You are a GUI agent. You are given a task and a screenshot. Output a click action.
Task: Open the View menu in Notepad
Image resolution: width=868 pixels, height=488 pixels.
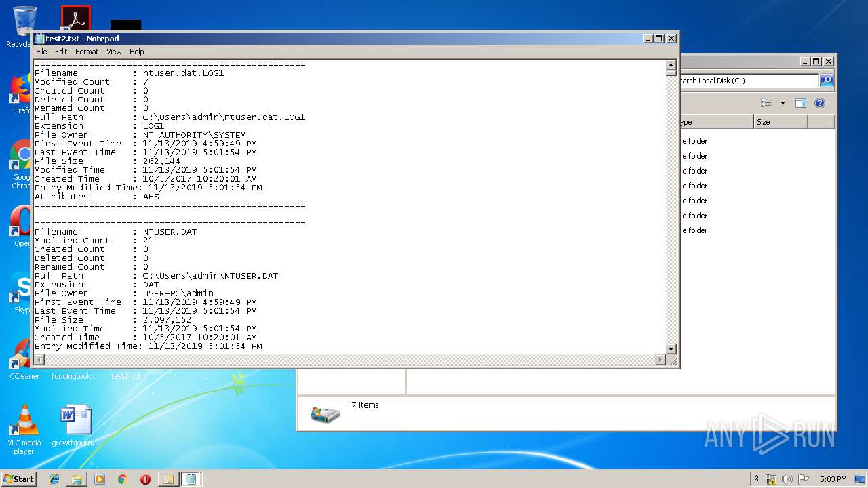click(x=114, y=52)
